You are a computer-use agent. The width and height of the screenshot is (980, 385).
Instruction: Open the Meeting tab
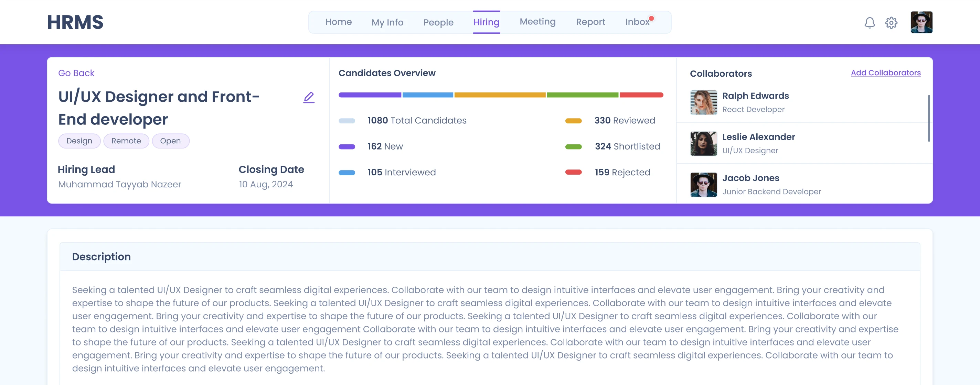(x=537, y=22)
